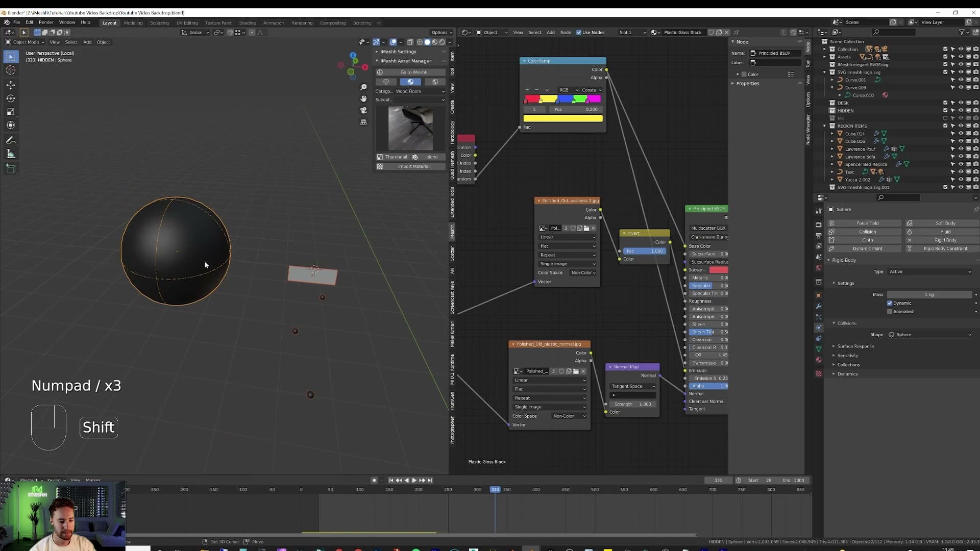Expand the Properties section in Node sidebar
Image resolution: width=980 pixels, height=551 pixels.
(747, 84)
